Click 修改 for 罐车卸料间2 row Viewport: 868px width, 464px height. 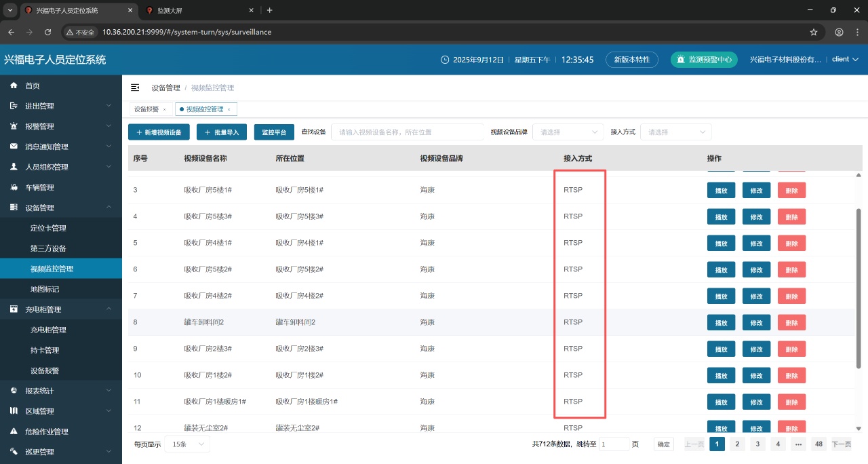757,322
